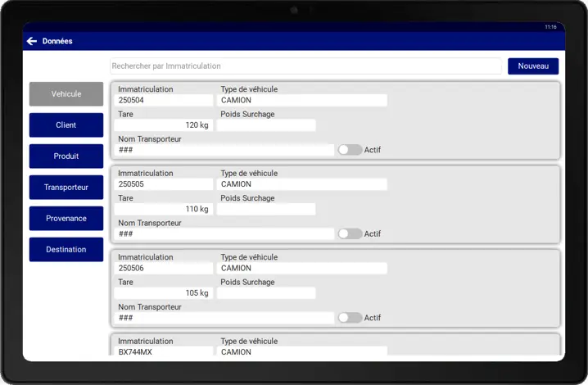Create a new entry with Nouveau
588x385 pixels.
[x=533, y=66]
